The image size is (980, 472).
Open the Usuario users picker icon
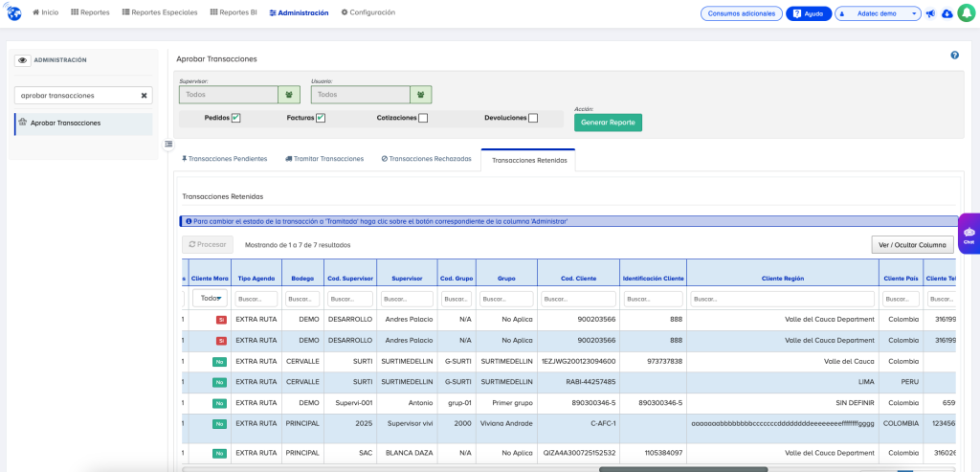click(x=421, y=95)
